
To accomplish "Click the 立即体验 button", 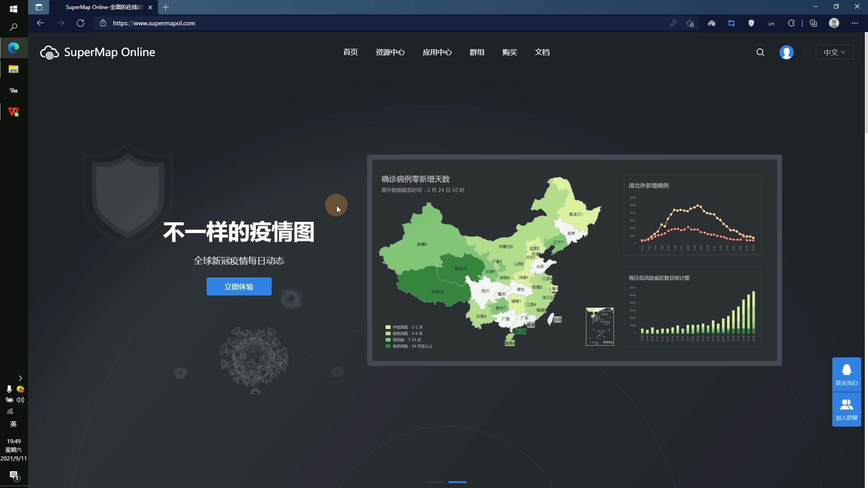I will click(239, 286).
